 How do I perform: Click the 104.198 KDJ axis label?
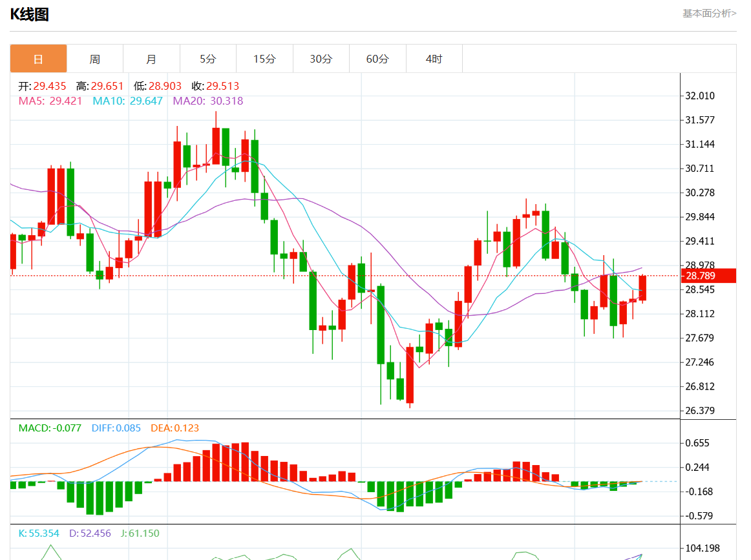coord(702,548)
